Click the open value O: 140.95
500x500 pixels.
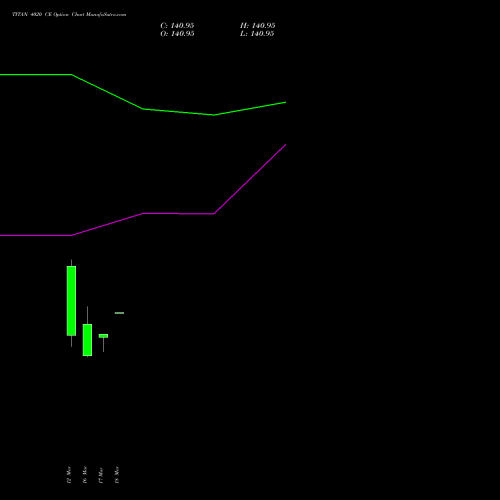(177, 34)
